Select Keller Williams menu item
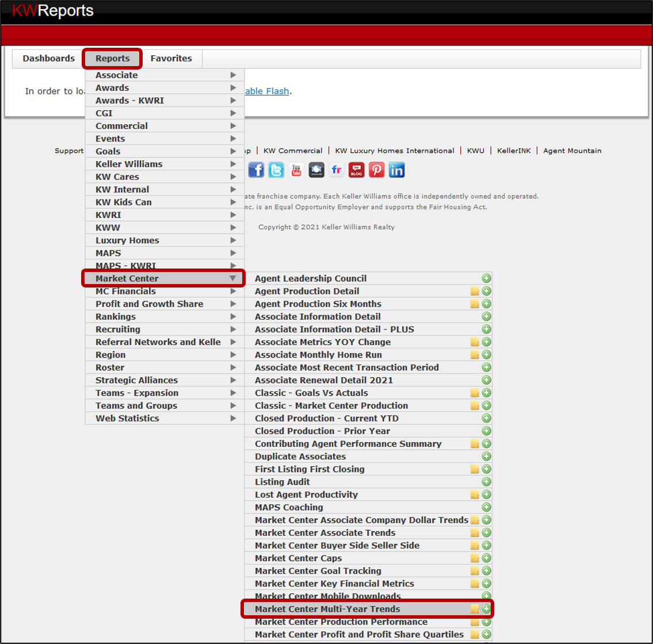The width and height of the screenshot is (653, 644). click(165, 164)
